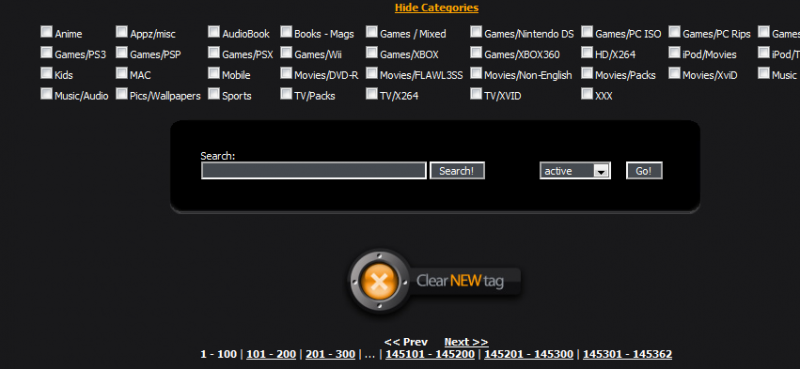Enable the Games/Wii checkbox
The height and width of the screenshot is (369, 800).
(286, 53)
